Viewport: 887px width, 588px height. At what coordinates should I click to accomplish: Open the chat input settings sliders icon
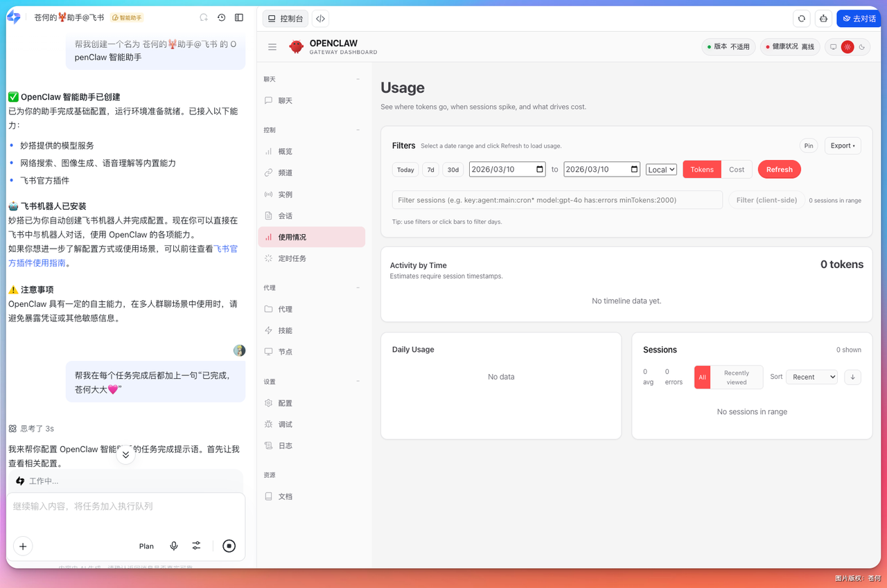point(197,546)
